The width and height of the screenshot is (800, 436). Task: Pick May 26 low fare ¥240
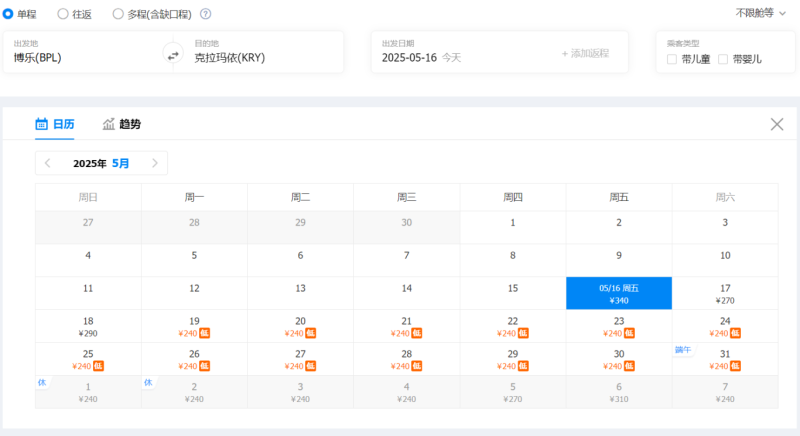coord(194,359)
